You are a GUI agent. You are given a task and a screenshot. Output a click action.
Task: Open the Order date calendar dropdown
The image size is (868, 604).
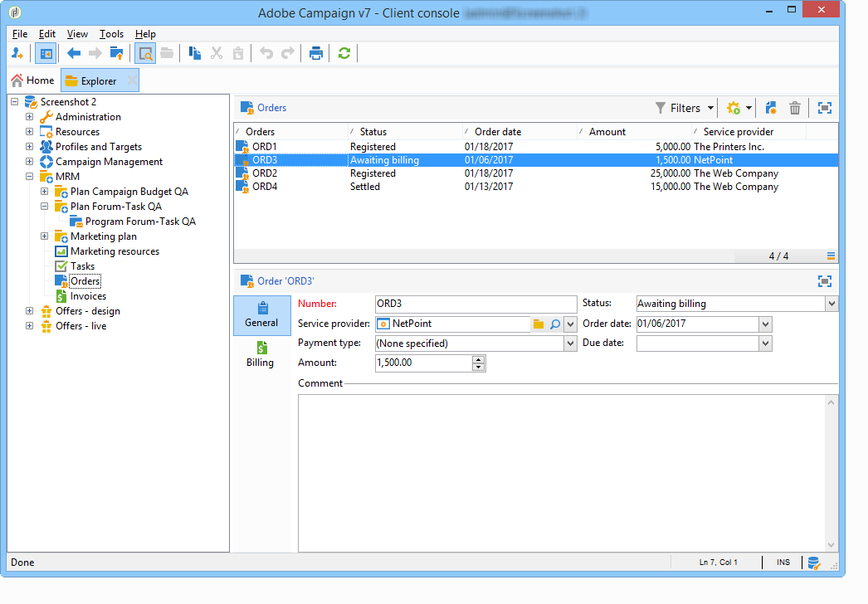[x=765, y=324]
